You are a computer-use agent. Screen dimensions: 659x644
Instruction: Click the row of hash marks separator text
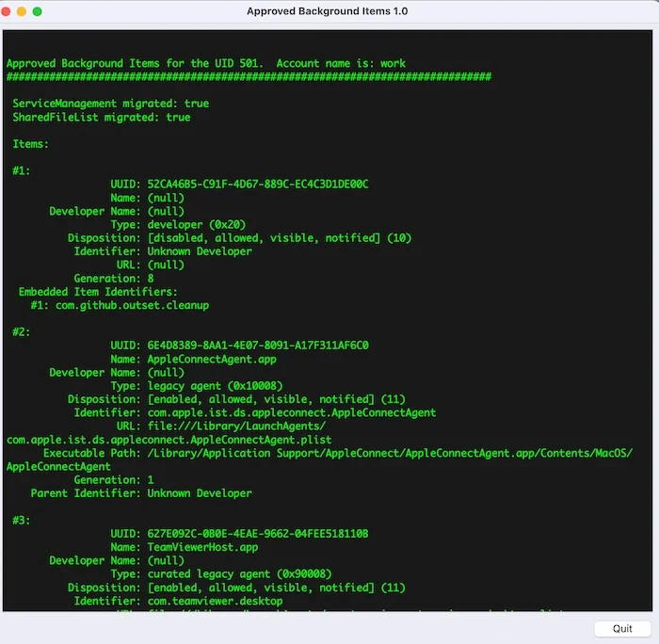point(249,77)
